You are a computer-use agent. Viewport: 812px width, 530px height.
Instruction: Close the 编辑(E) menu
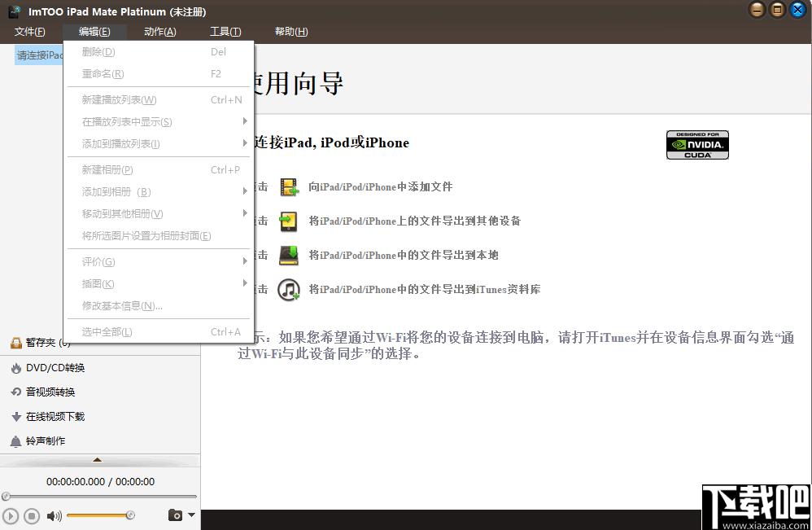tap(94, 32)
